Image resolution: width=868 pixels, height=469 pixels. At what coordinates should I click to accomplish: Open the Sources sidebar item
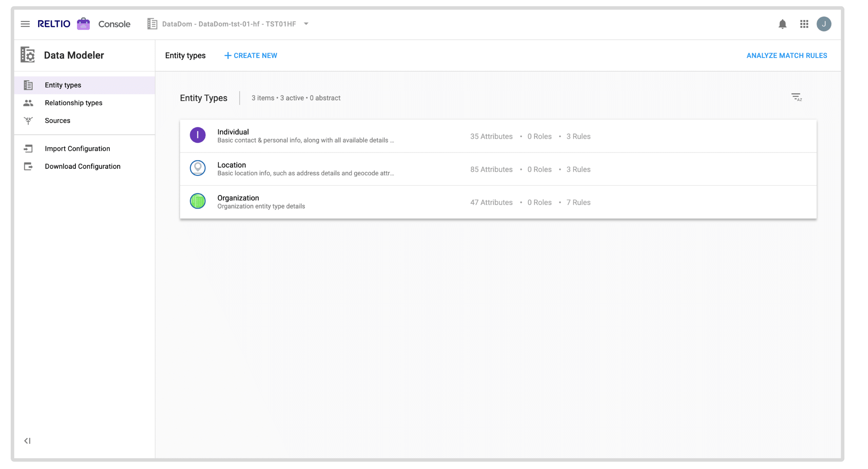tap(57, 120)
